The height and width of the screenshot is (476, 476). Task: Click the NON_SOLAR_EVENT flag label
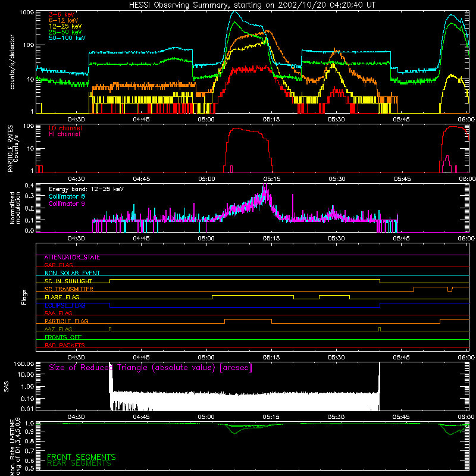coord(72,273)
